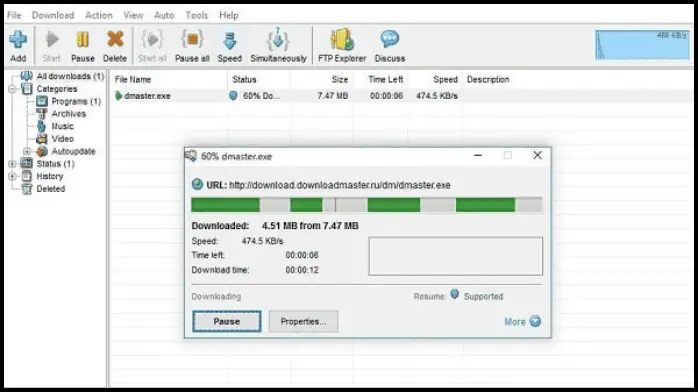Viewport: 698px width, 392px height.
Task: Click the File Name column header
Action: tap(169, 80)
